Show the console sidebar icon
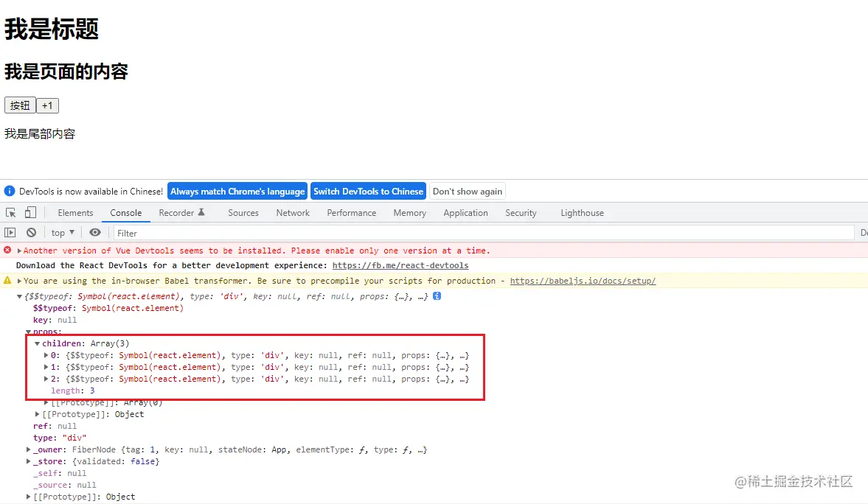Image resolution: width=868 pixels, height=504 pixels. click(10, 233)
